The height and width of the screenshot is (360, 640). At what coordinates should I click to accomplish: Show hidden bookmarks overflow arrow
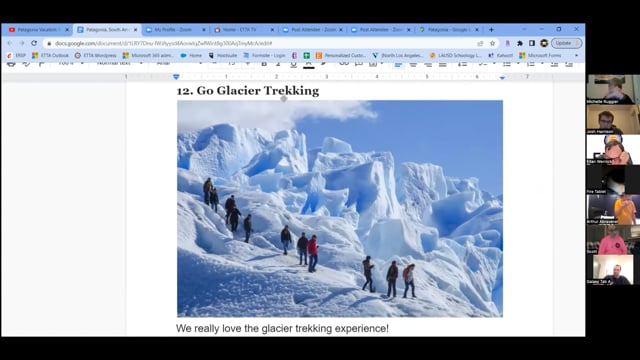576,55
